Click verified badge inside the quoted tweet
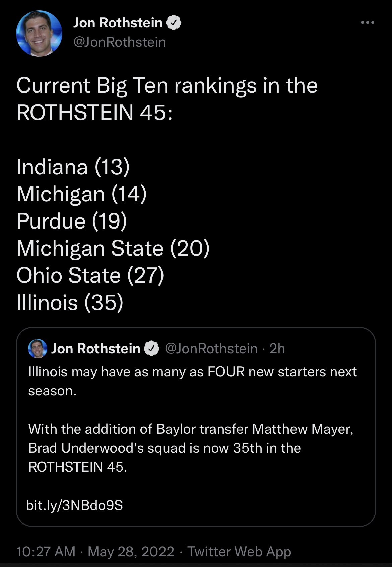The image size is (392, 567). coord(151,349)
